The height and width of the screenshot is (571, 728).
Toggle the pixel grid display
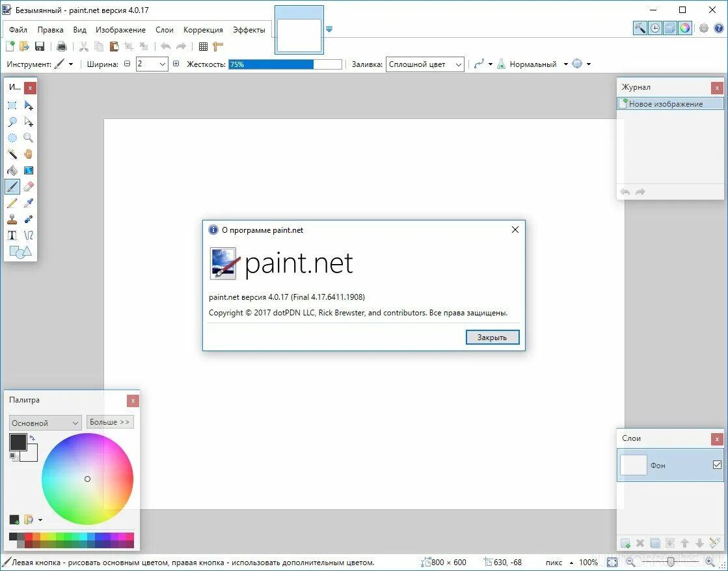click(x=203, y=46)
